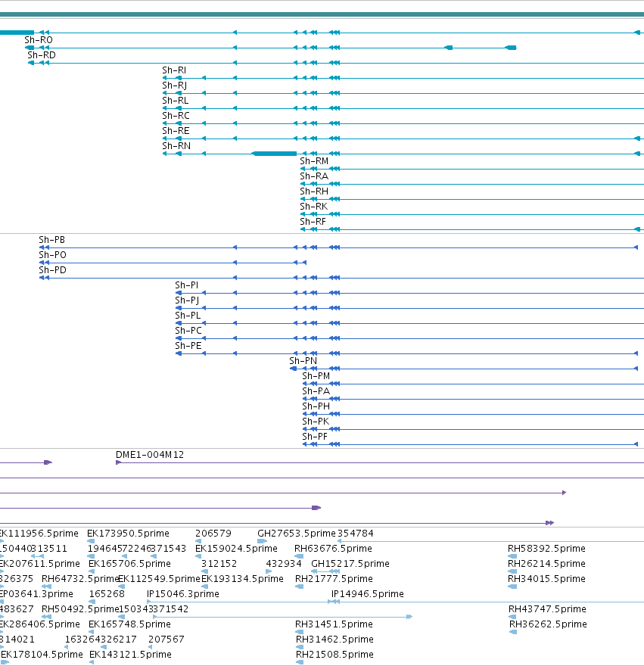Select EST label RH50492.5prime
This screenshot has width=644, height=666.
[x=80, y=609]
